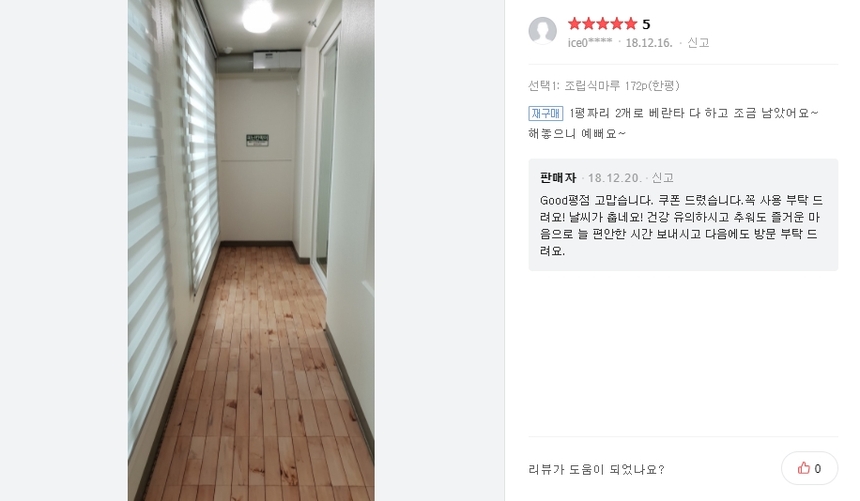Click the ceiling light in review photo
The height and width of the screenshot is (501, 860).
[x=258, y=15]
